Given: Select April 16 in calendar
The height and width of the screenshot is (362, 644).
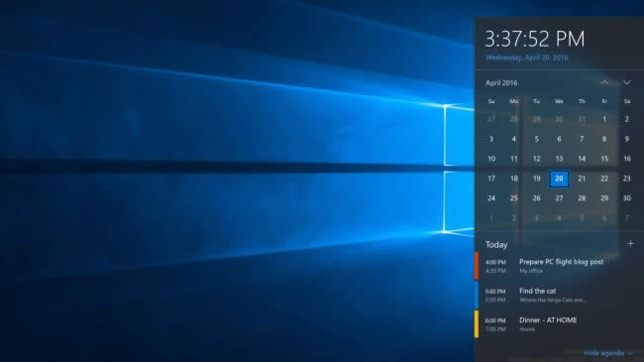Looking at the screenshot, I should click(x=627, y=159).
